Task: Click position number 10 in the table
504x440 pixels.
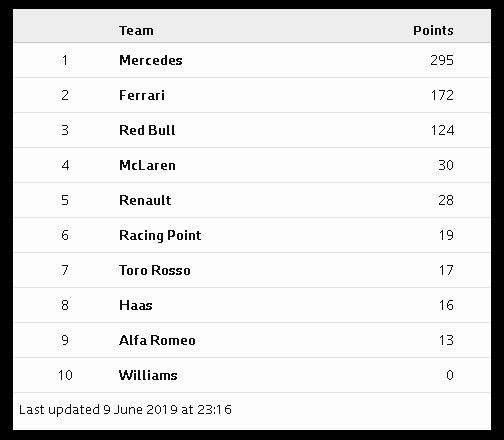Action: 65,375
